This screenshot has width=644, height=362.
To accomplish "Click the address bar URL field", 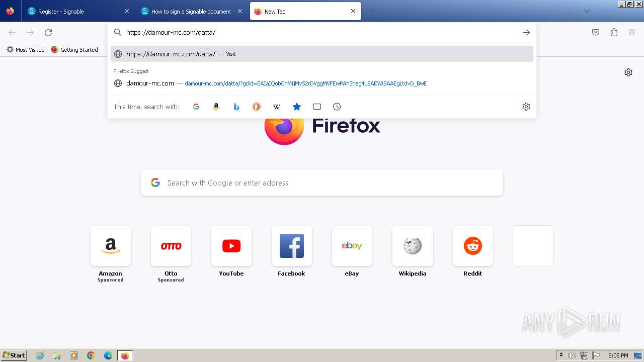I will tap(322, 32).
